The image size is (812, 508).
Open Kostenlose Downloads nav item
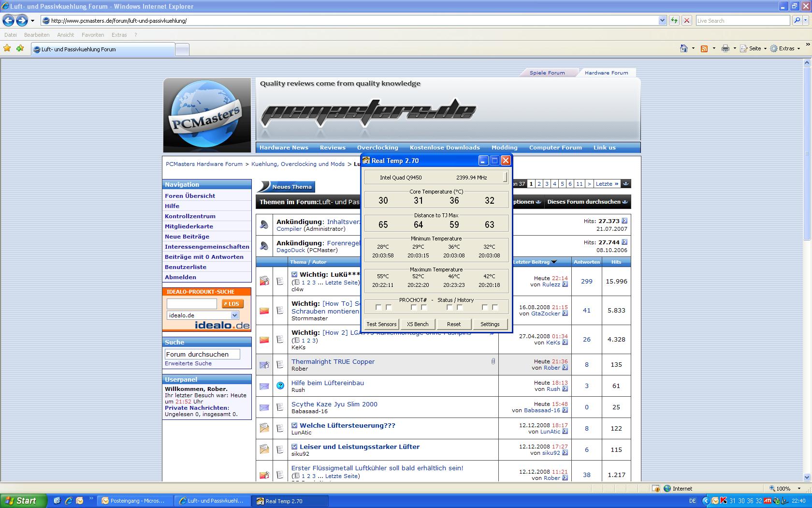coord(445,148)
